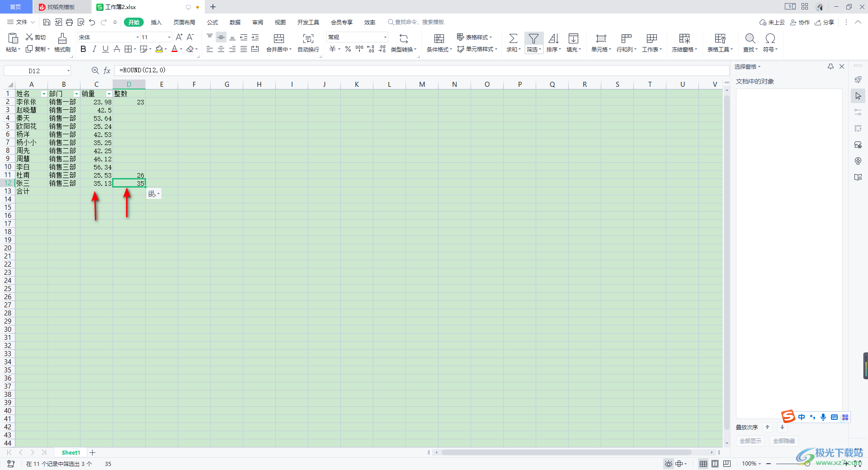
Task: Toggle strikethrough text formatting
Action: pyautogui.click(x=117, y=49)
